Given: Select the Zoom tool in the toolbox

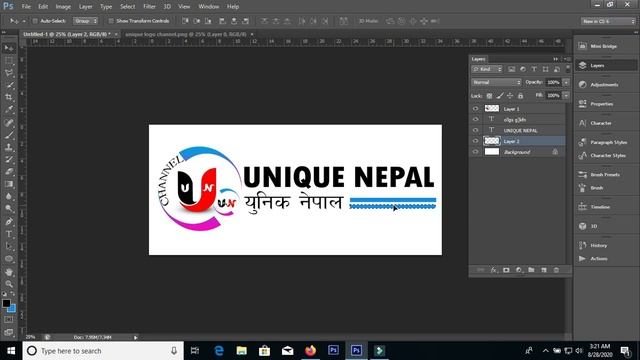Looking at the screenshot, I should (9, 284).
